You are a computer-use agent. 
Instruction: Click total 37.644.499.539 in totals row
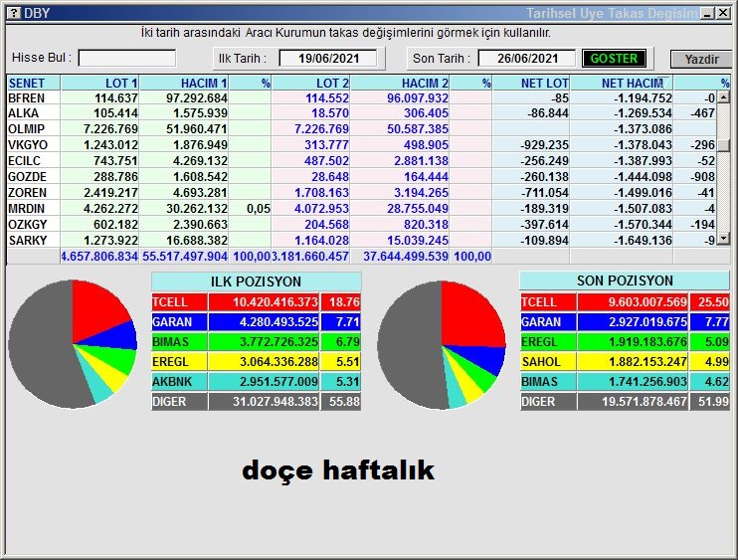coord(405,257)
